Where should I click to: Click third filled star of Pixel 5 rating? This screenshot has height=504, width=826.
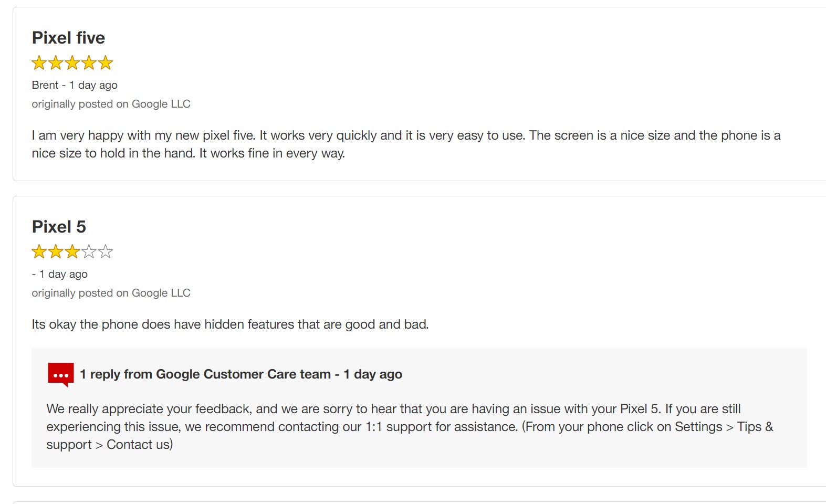tap(72, 251)
